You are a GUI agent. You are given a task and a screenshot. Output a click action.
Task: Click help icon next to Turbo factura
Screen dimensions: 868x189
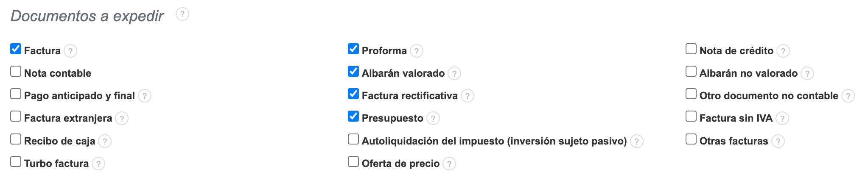(x=98, y=164)
